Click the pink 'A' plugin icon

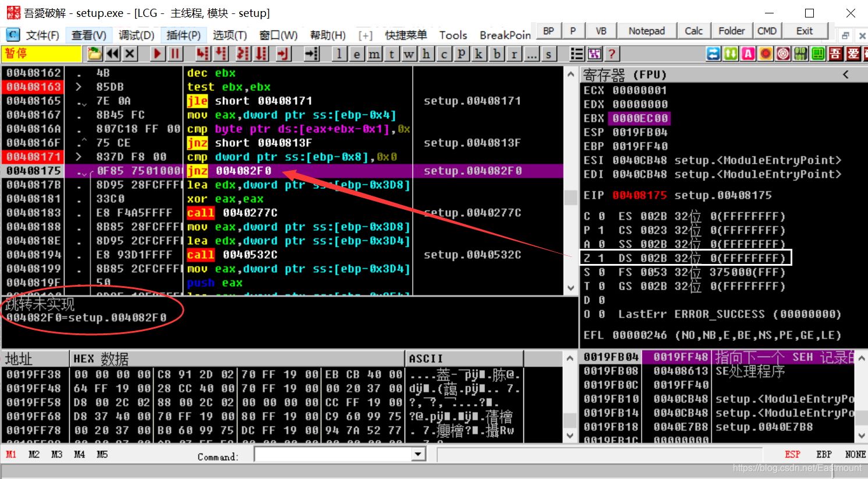[x=748, y=54]
